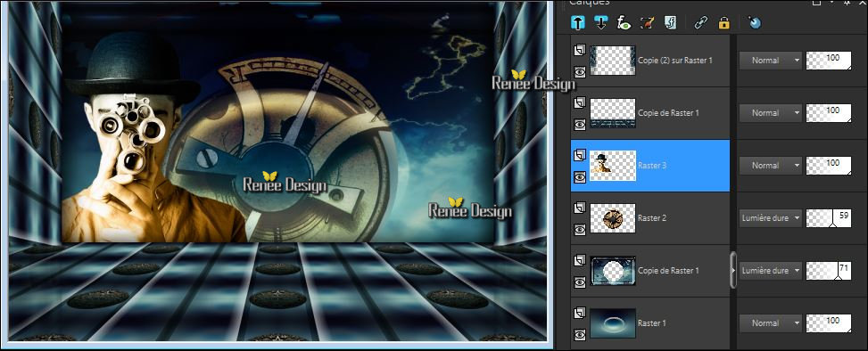
Task: Click the move layer up arrow icon
Action: 578,22
